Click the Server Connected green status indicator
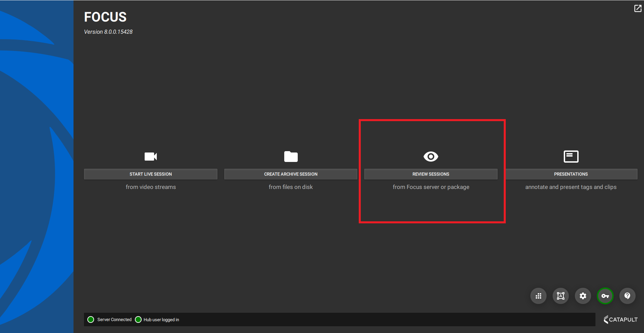The height and width of the screenshot is (333, 644). (91, 320)
